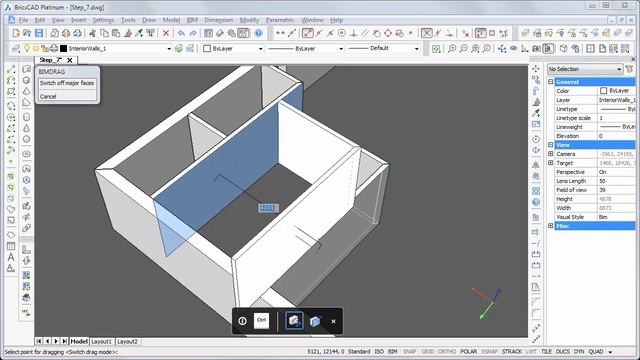Click the Open file icon
Screen dimensions: 640x360
tap(27, 33)
